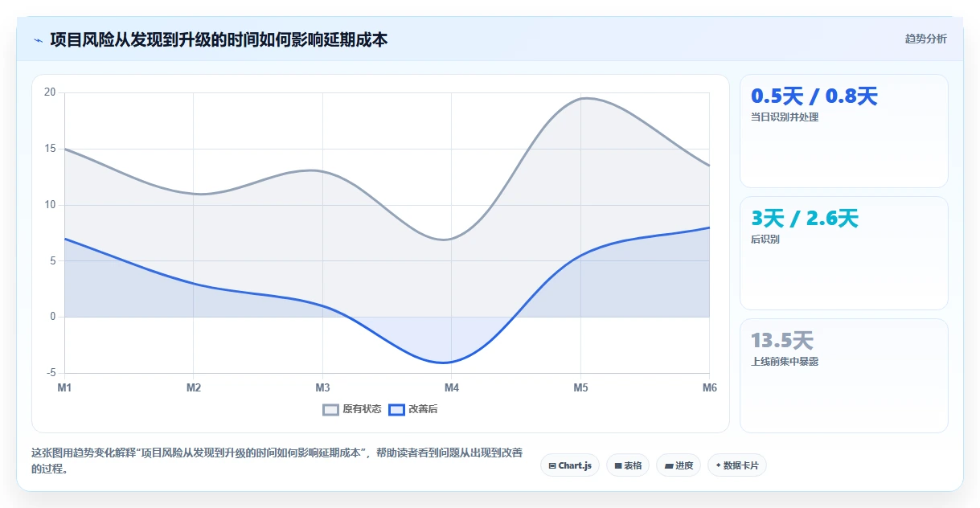Click the y-axis value -5
This screenshot has height=508, width=980.
(x=51, y=373)
